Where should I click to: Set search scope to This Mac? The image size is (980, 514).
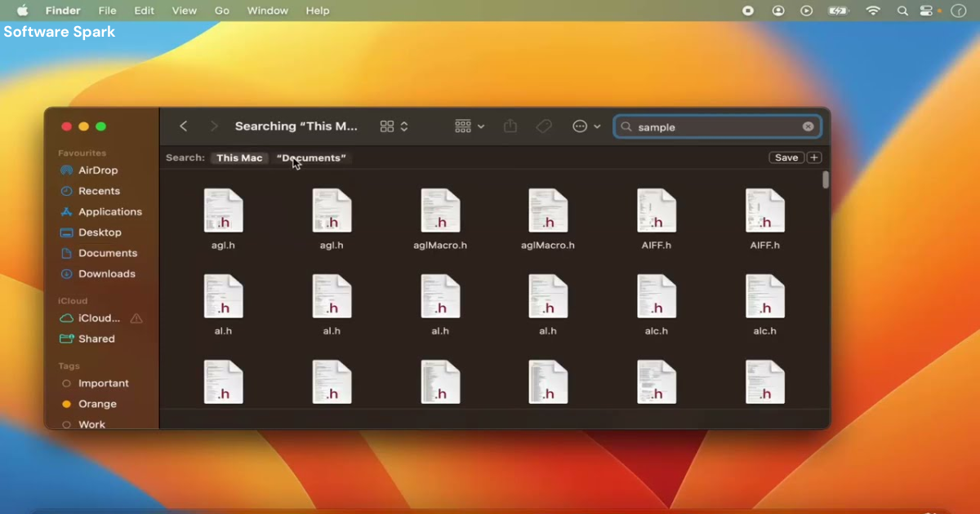tap(239, 157)
